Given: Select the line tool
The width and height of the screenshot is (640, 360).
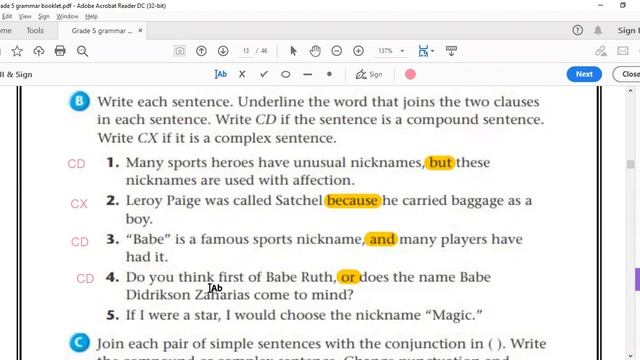Looking at the screenshot, I should pos(308,74).
